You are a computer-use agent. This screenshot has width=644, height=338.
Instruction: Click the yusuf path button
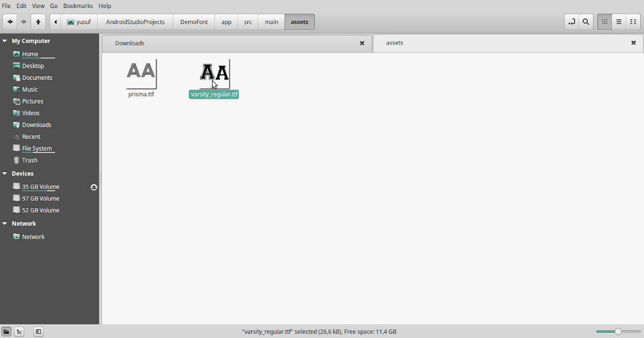79,22
